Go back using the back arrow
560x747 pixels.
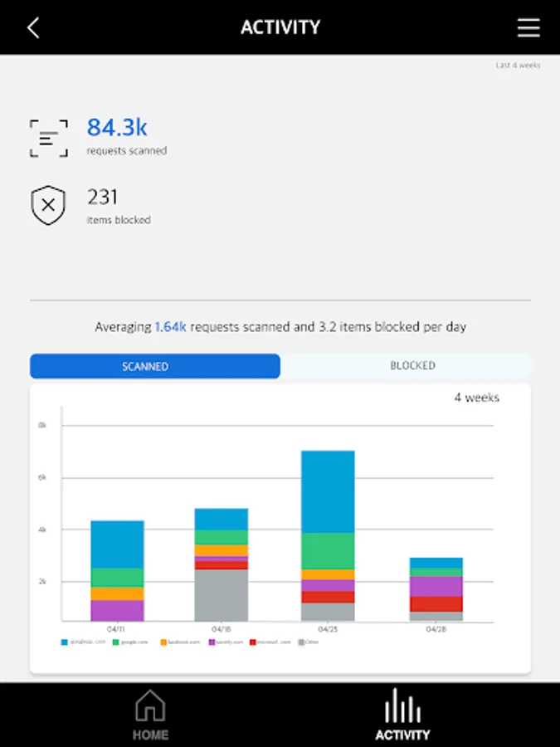33,27
